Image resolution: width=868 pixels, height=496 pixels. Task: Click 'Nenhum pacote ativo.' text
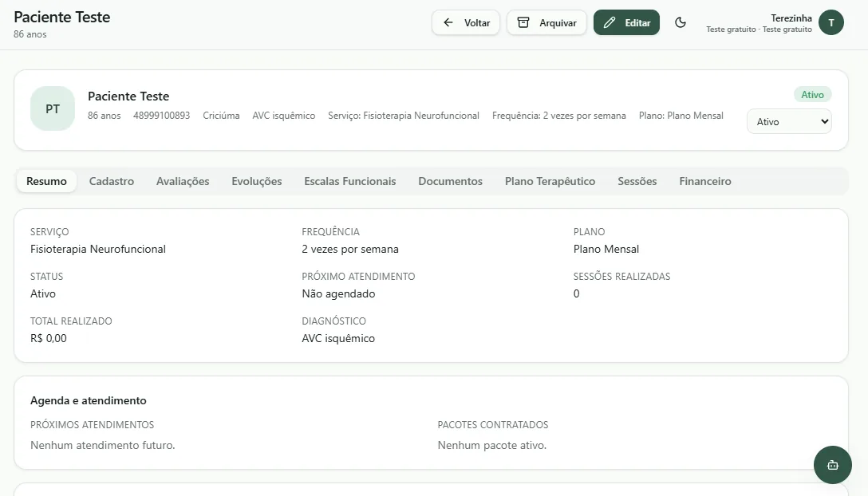pos(491,445)
